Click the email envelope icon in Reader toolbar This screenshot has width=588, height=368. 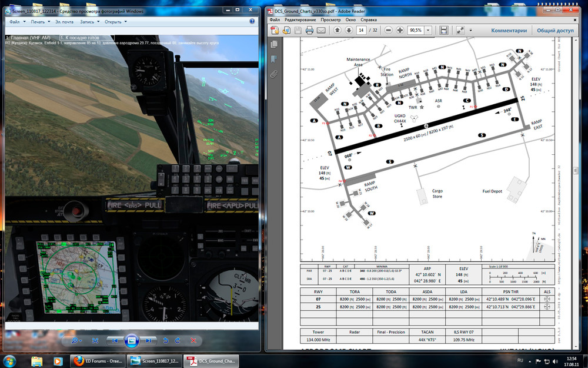pyautogui.click(x=321, y=31)
